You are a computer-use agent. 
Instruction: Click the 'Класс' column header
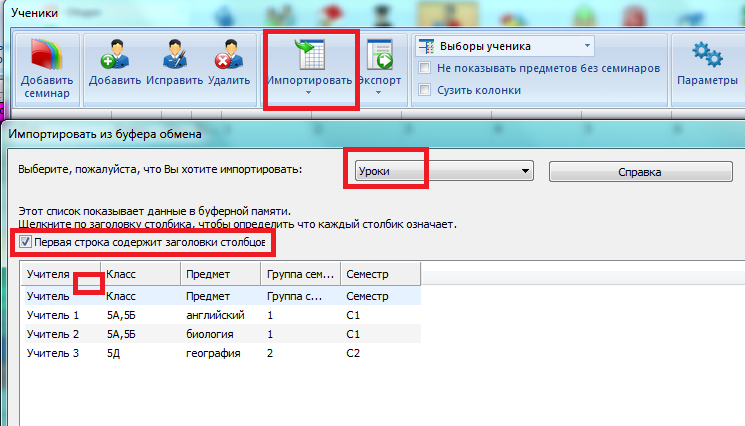(x=140, y=274)
